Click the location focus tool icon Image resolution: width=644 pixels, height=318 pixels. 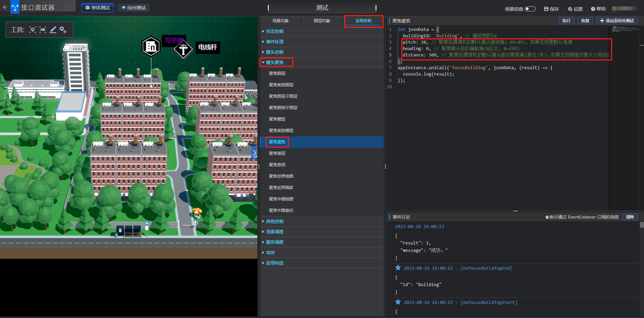[x=33, y=30]
